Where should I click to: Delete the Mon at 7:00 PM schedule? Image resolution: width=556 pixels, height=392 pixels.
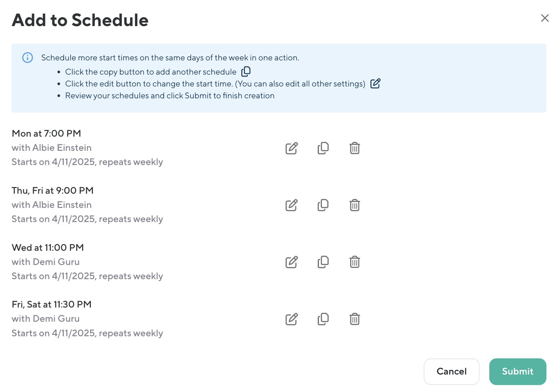click(x=355, y=148)
